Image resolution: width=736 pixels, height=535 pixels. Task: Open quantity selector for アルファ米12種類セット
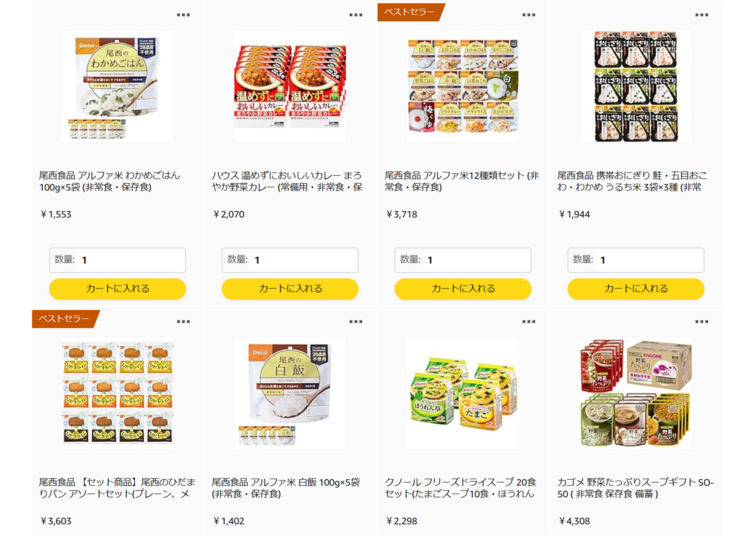pos(463,260)
